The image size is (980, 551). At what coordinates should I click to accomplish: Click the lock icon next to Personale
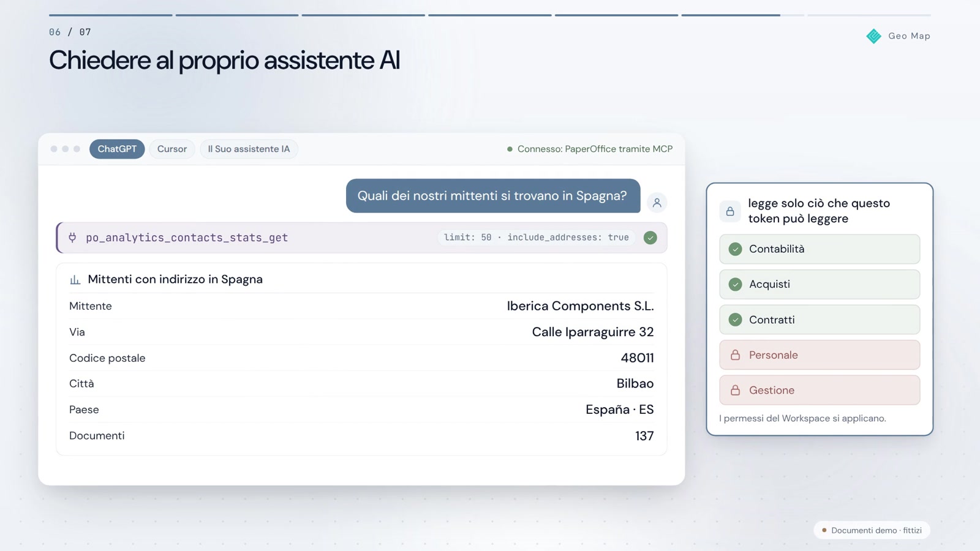click(x=735, y=355)
